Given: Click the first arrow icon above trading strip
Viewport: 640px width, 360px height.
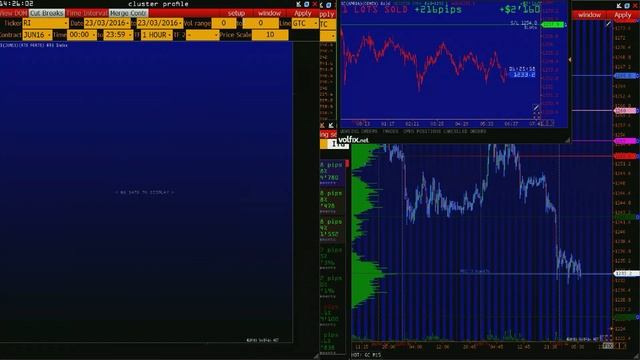Looking at the screenshot, I should tap(322, 125).
